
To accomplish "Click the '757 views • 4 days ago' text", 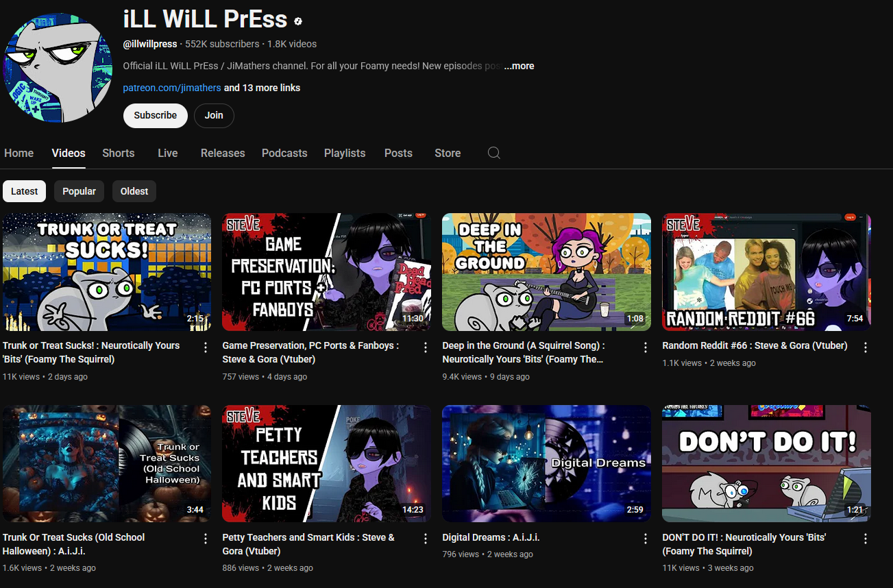I will pyautogui.click(x=265, y=376).
